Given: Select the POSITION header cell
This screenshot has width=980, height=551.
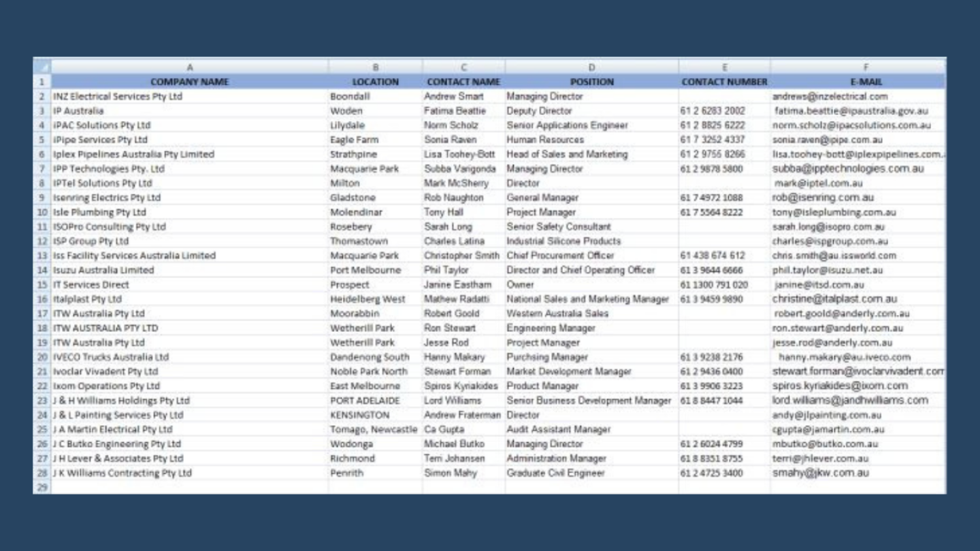Looking at the screenshot, I should click(x=591, y=82).
